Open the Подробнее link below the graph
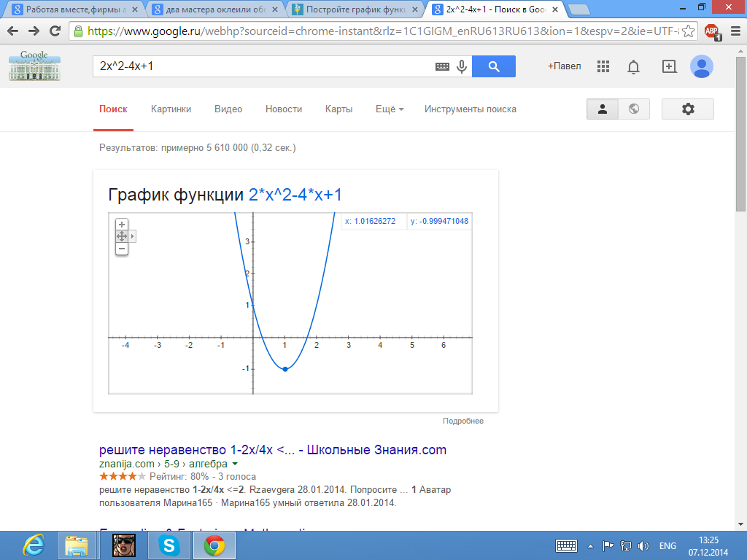The height and width of the screenshot is (560, 747). (x=462, y=421)
